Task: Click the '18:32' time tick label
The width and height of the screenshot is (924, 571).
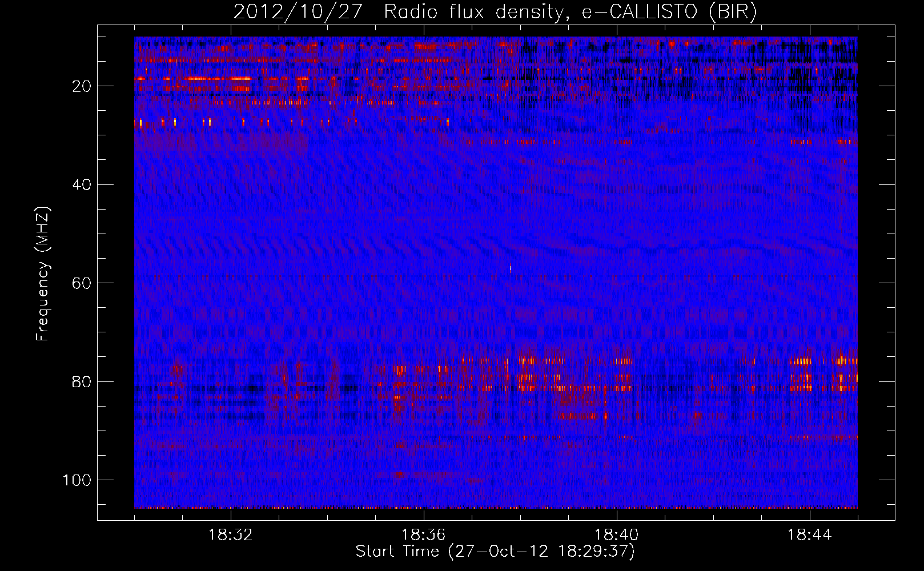Action: pyautogui.click(x=231, y=535)
